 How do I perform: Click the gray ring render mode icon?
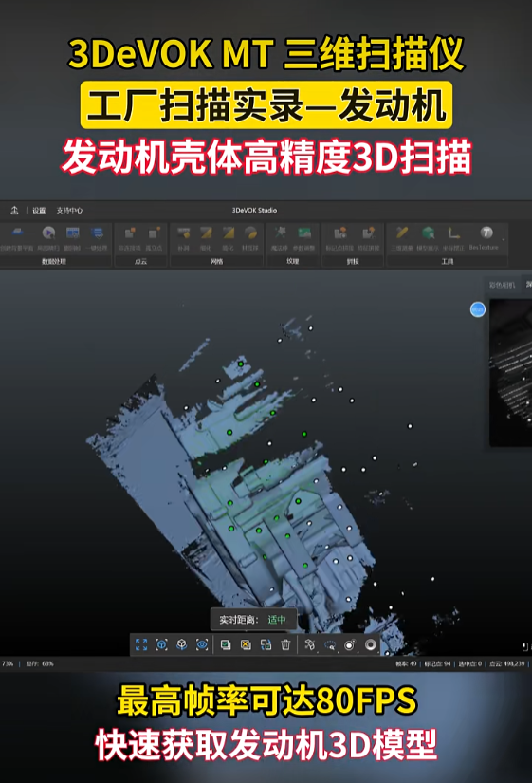(370, 644)
